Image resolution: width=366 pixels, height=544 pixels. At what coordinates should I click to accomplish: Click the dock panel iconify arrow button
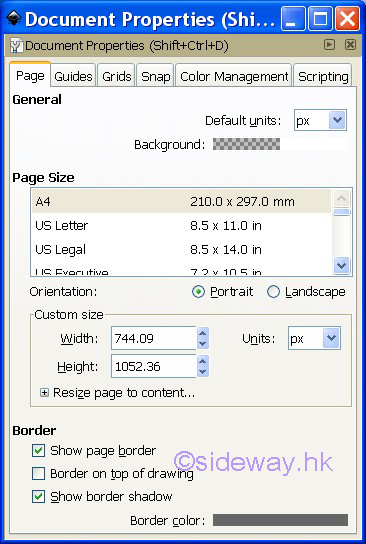tap(329, 44)
